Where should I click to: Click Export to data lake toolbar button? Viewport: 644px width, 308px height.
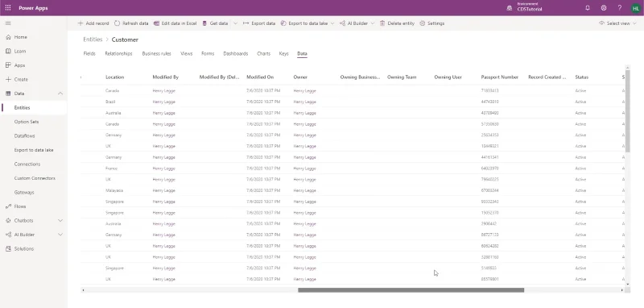coord(304,23)
